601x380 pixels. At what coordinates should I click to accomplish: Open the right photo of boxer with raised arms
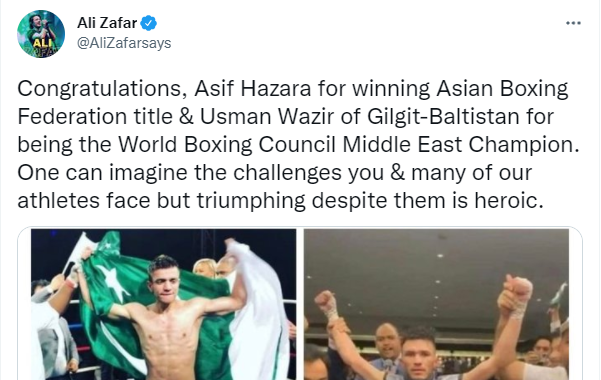tap(436, 304)
